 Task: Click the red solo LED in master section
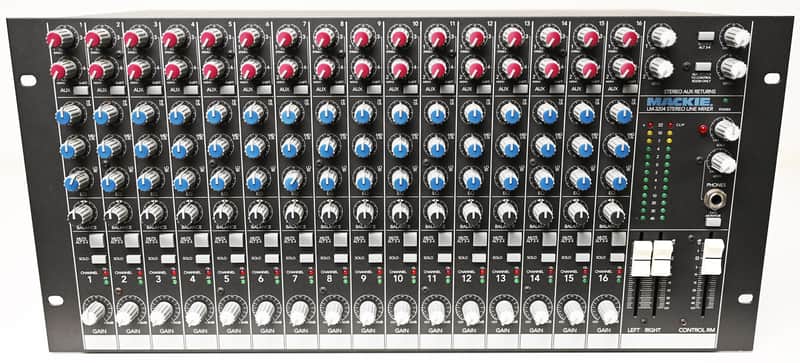pos(703,129)
